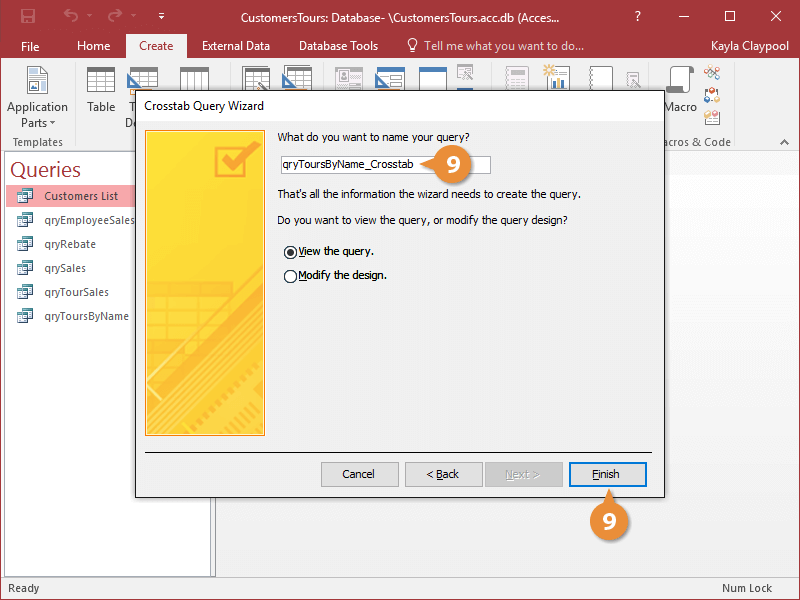Click the Report icon in ribbon
This screenshot has height=600, width=800.
(516, 79)
